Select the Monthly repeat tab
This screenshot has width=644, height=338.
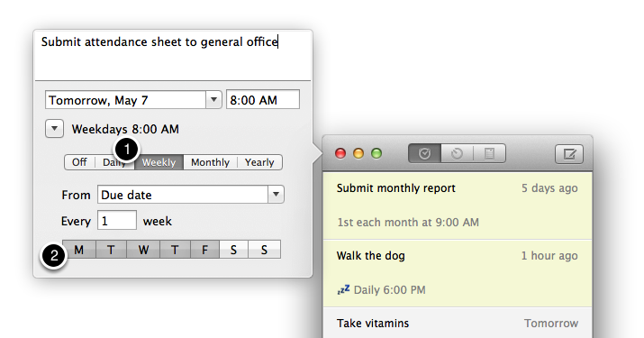210,162
